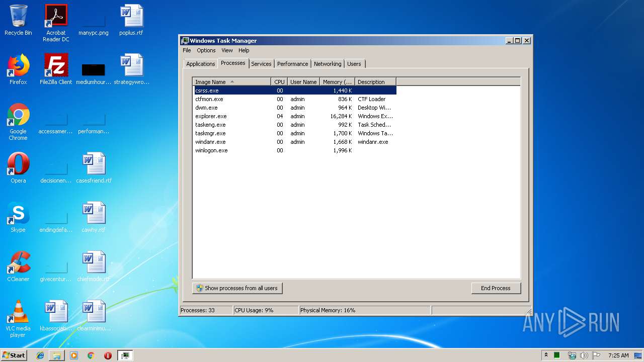
Task: Select the dwm.exe process row
Action: (295, 108)
